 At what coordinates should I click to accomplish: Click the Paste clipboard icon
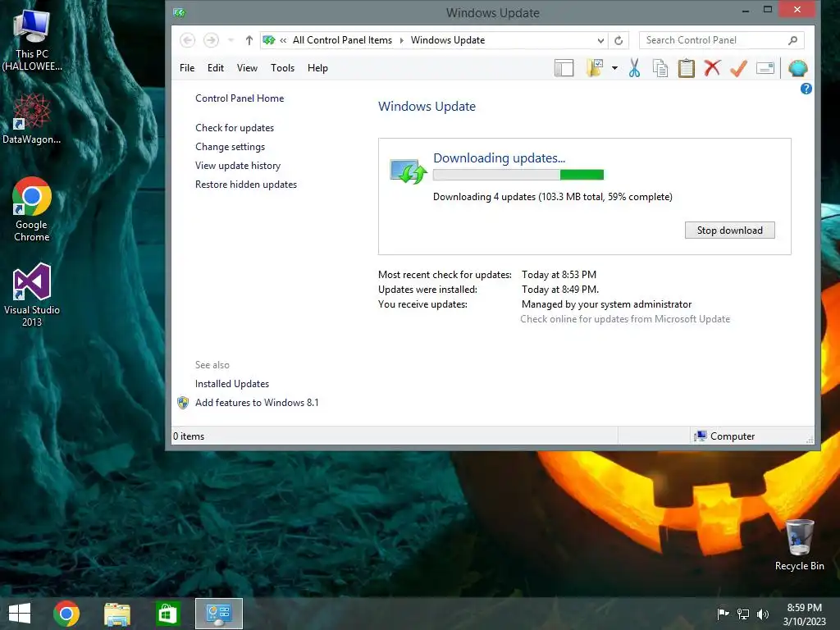(x=687, y=68)
